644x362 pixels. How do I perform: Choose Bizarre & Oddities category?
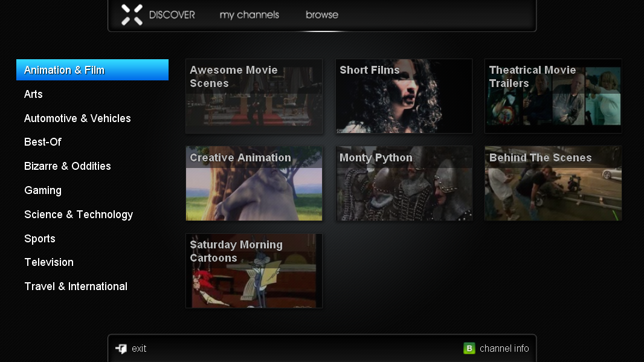67,166
